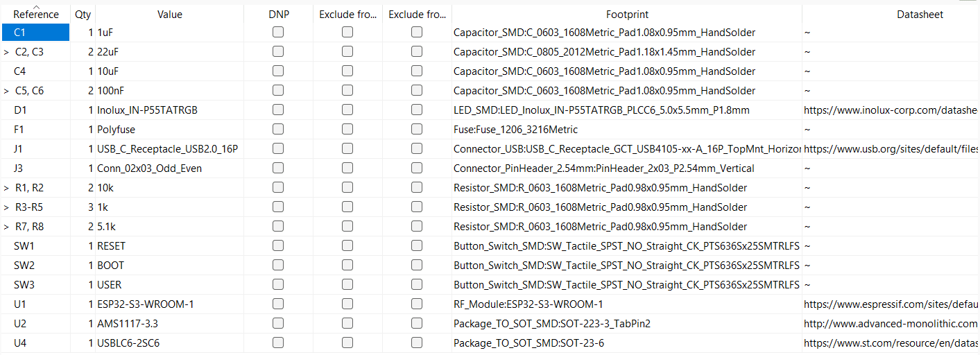Click the Value column header

pos(169,14)
